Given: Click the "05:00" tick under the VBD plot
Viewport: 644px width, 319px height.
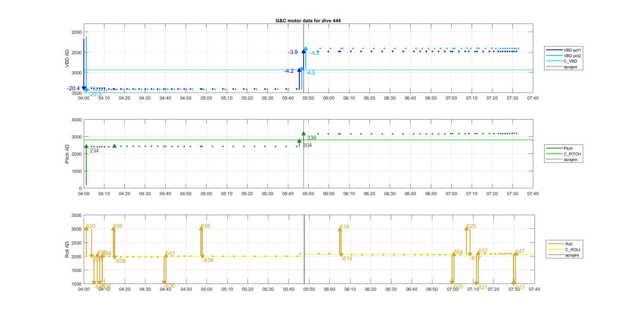Looking at the screenshot, I should [x=206, y=98].
